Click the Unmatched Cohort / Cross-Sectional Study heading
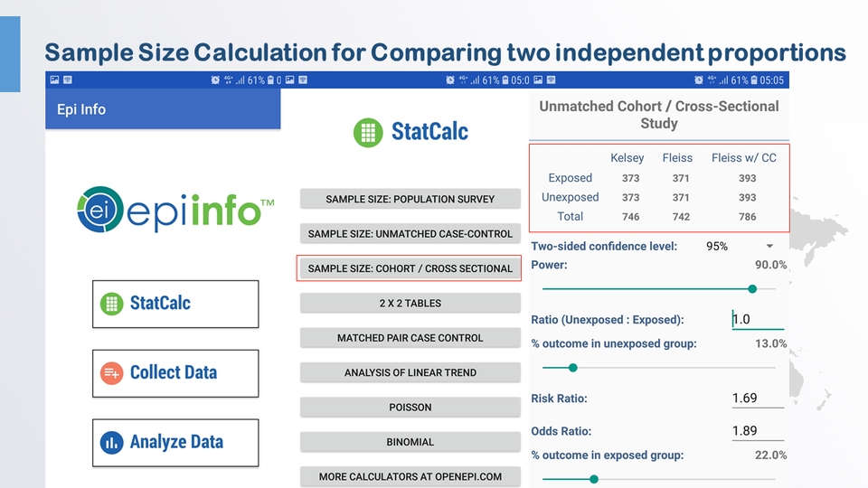Image resolution: width=868 pixels, height=488 pixels. [659, 115]
